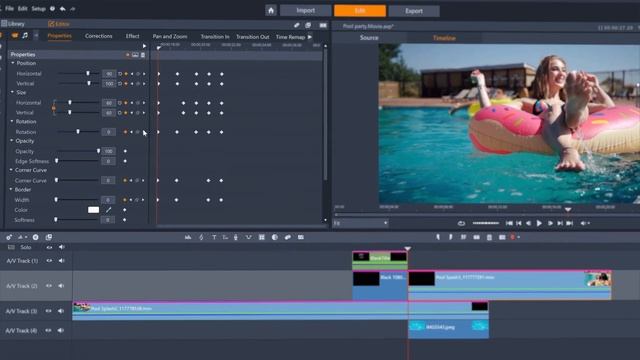Click the preview volume speaker icon
The width and height of the screenshot is (640, 360).
583,223
